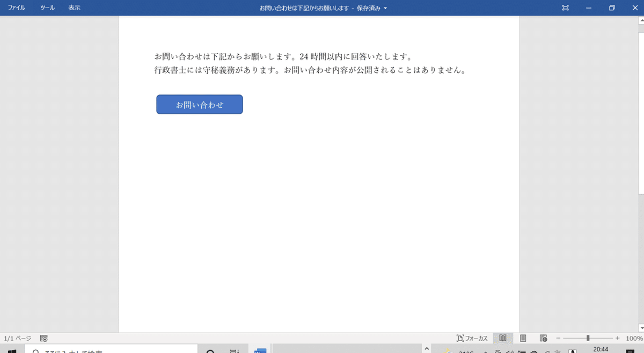This screenshot has height=353, width=644.
Task: Click the plus sign to zoom in
Action: coord(617,338)
